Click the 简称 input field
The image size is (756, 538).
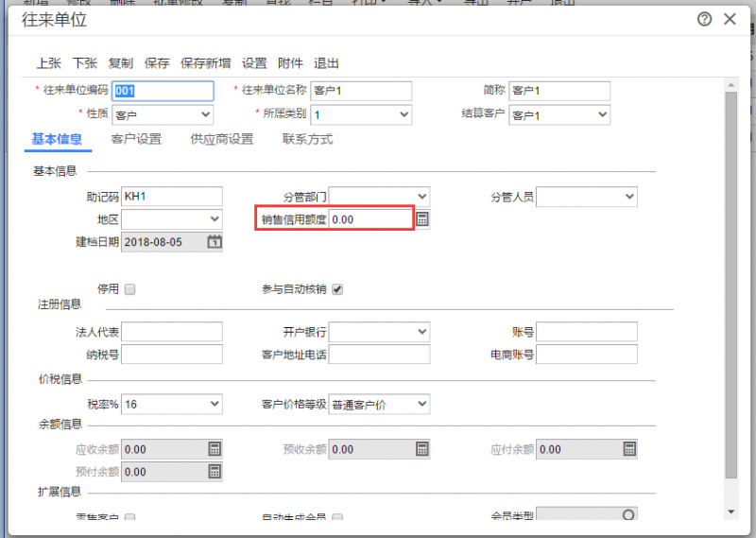coord(559,91)
